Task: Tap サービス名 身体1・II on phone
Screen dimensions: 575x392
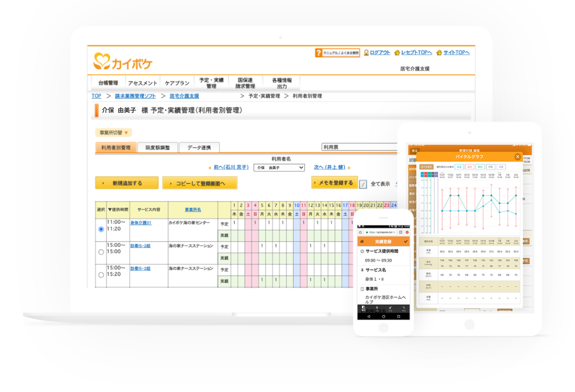Action: 383,274
